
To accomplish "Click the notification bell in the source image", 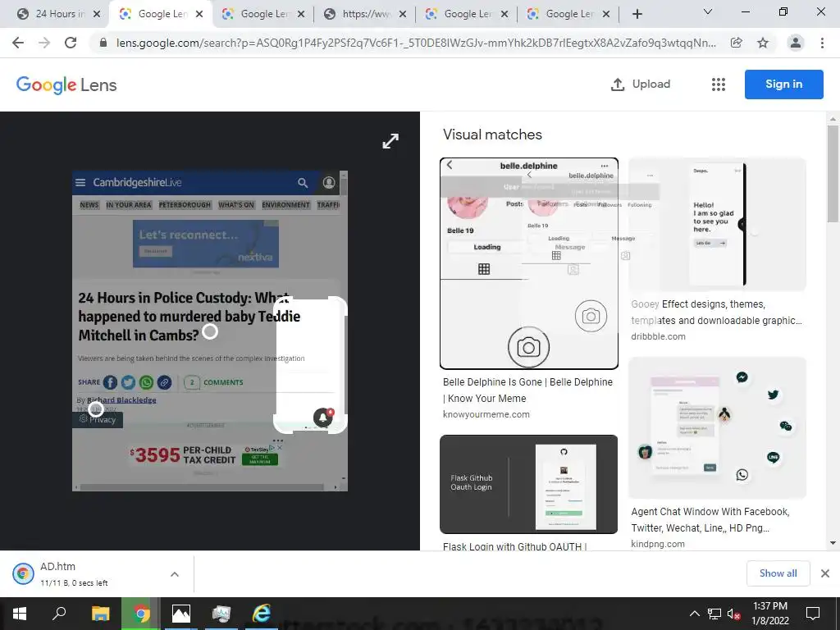I will coord(323,417).
